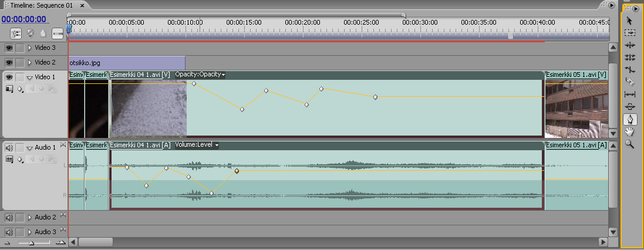Viewport: 644px width, 250px height.
Task: Mute Audio 3 track speaker
Action: pos(9,232)
